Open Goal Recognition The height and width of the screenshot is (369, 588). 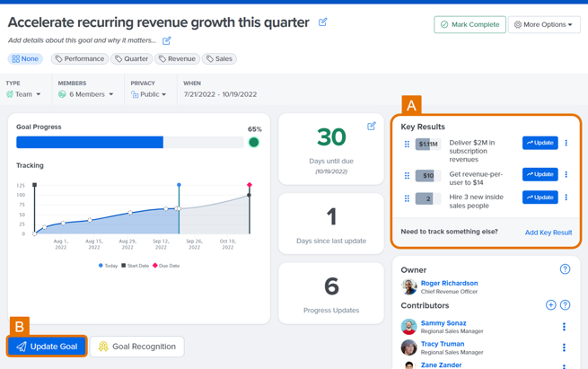tap(137, 347)
